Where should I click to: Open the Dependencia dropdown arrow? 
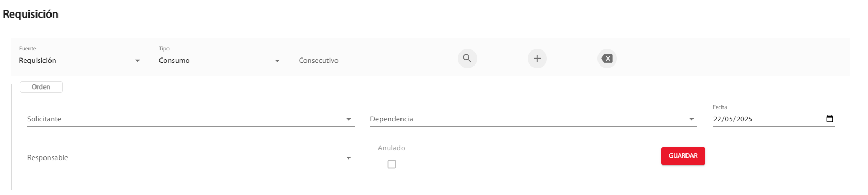pos(691,119)
